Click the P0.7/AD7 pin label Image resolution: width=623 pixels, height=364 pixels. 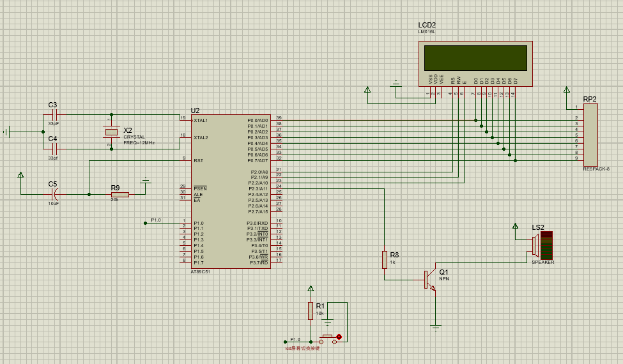tap(258, 161)
